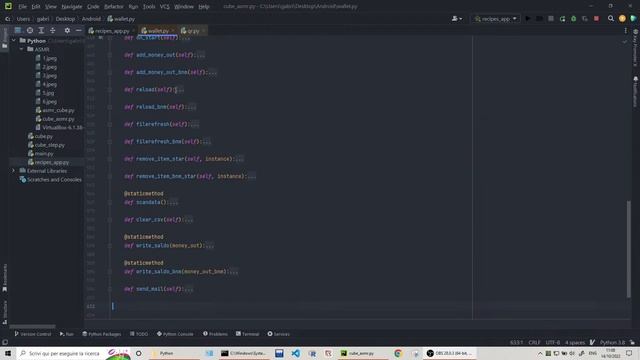The width and height of the screenshot is (640, 360).
Task: Click the red Stop button in toolbar
Action: click(596, 19)
